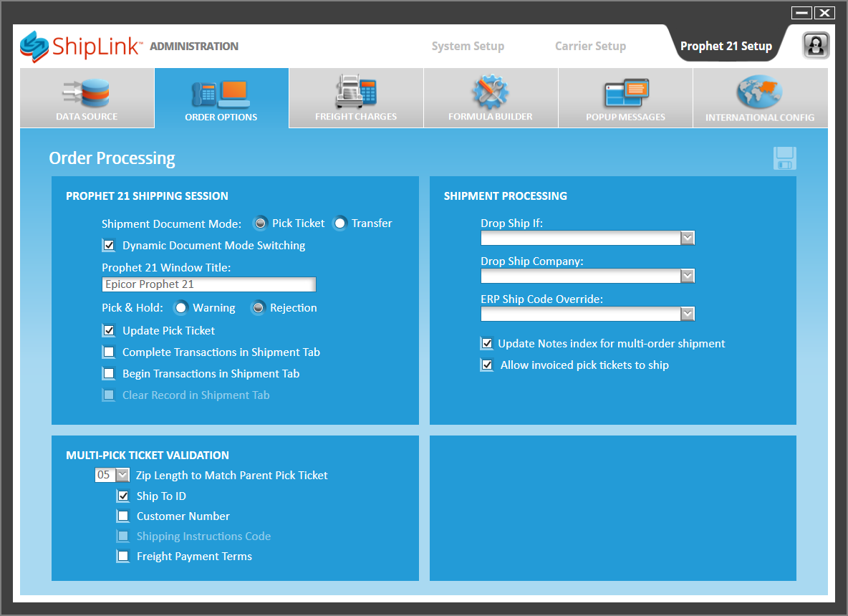Select Pick Ticket document mode

[x=261, y=223]
